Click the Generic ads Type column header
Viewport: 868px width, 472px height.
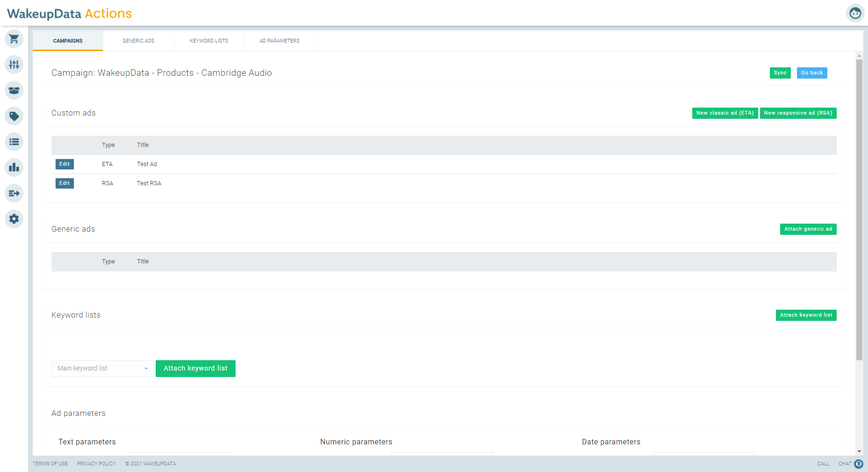pos(108,261)
